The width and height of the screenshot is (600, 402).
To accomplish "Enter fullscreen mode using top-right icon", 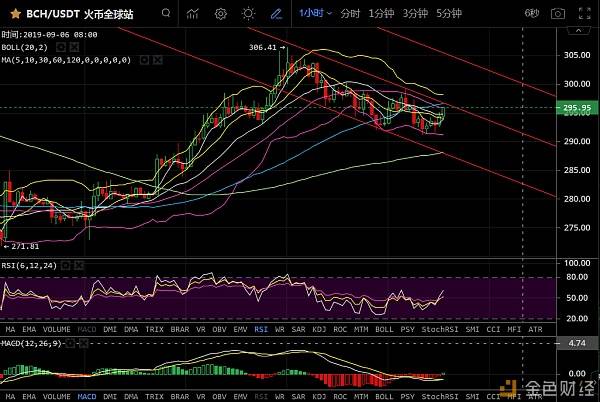I will tap(585, 14).
